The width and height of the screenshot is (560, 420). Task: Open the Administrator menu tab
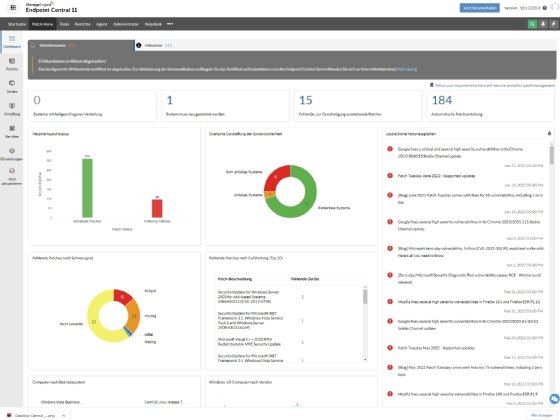125,24
